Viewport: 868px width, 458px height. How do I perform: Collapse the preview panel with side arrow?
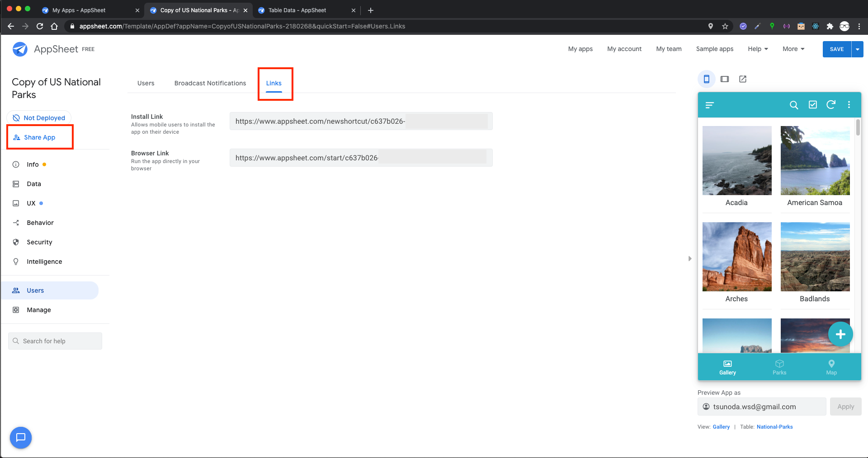[690, 259]
